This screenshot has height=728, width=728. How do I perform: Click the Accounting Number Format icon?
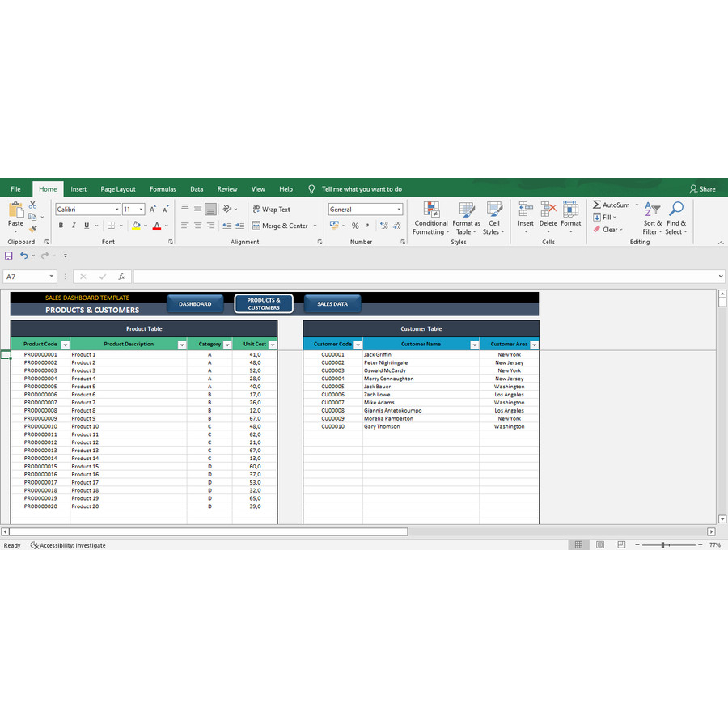[x=334, y=225]
